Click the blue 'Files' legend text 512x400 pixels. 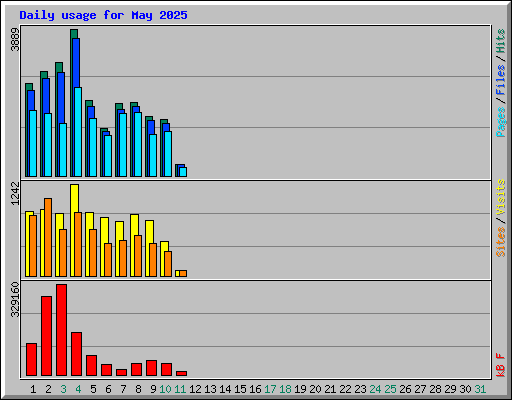[500, 80]
